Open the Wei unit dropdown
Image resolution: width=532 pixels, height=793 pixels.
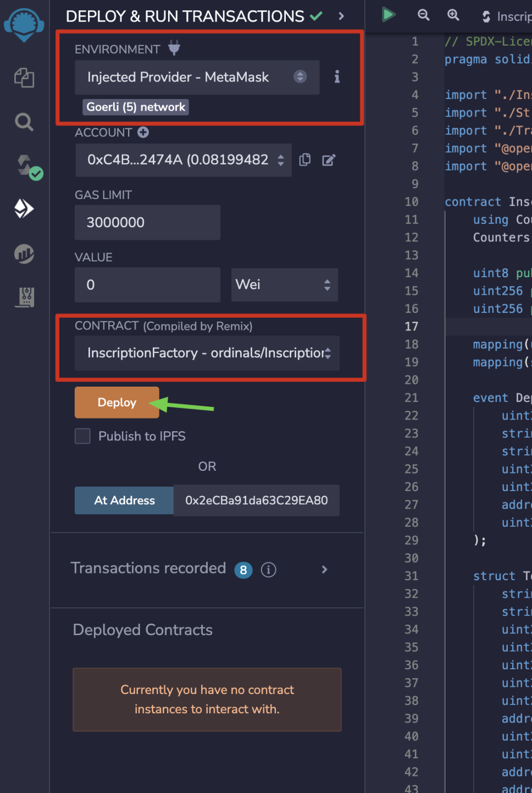pyautogui.click(x=284, y=285)
